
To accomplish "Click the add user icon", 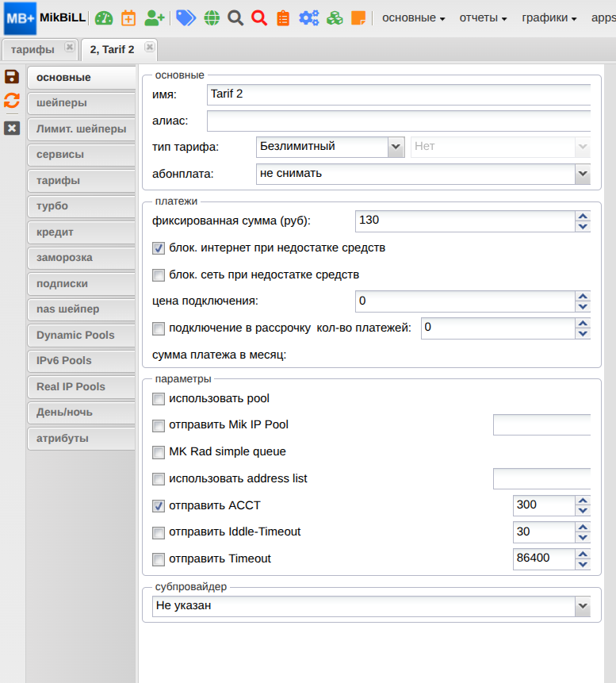I will [154, 18].
